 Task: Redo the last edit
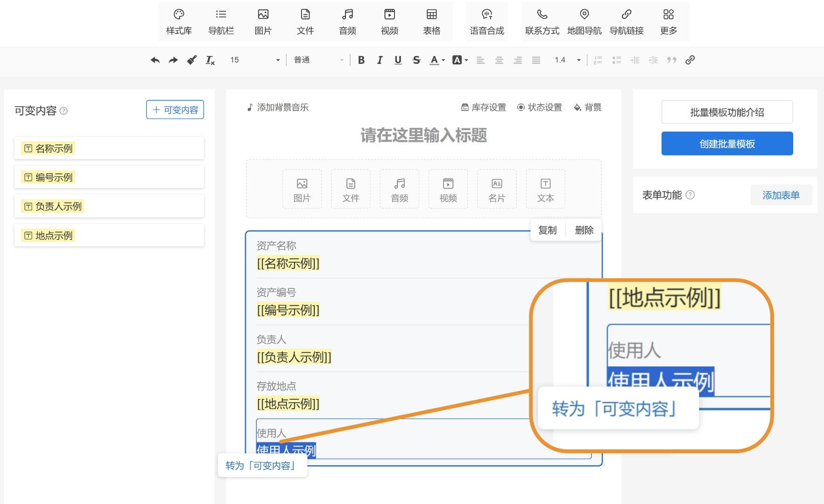coord(173,60)
